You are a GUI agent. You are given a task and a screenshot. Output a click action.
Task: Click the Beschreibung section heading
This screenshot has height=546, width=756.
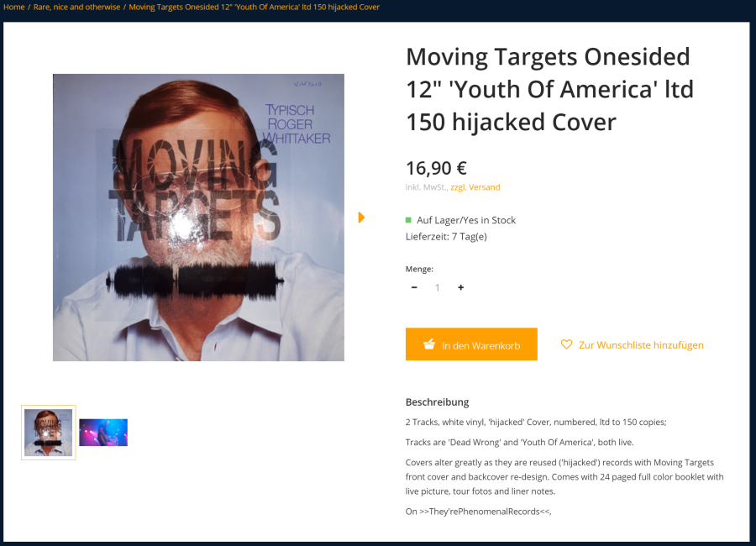438,402
